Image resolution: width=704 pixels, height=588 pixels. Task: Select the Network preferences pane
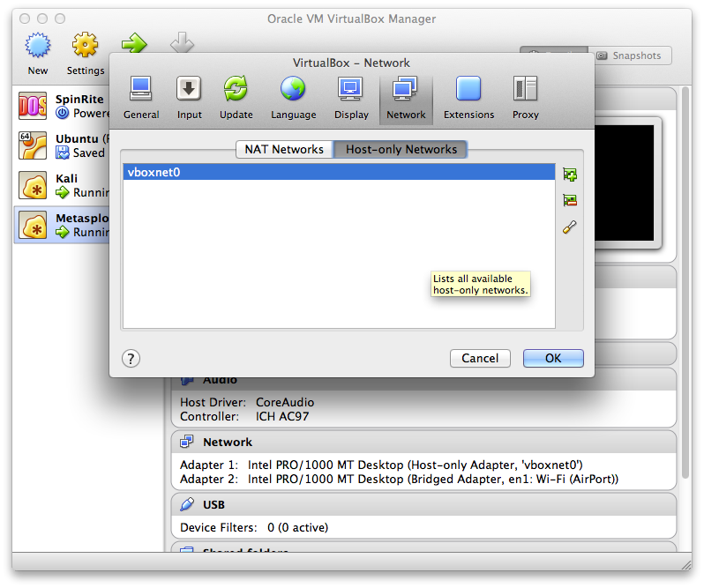tap(406, 98)
